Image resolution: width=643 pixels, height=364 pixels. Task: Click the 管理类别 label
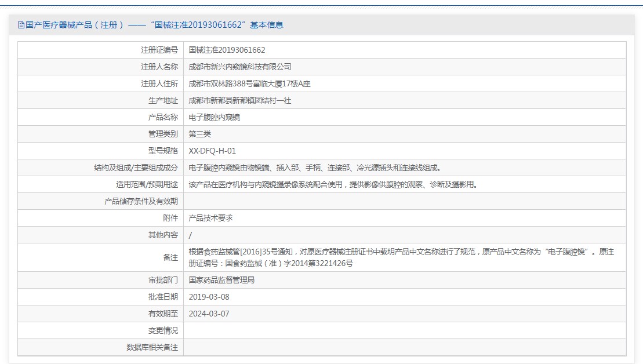click(x=163, y=134)
